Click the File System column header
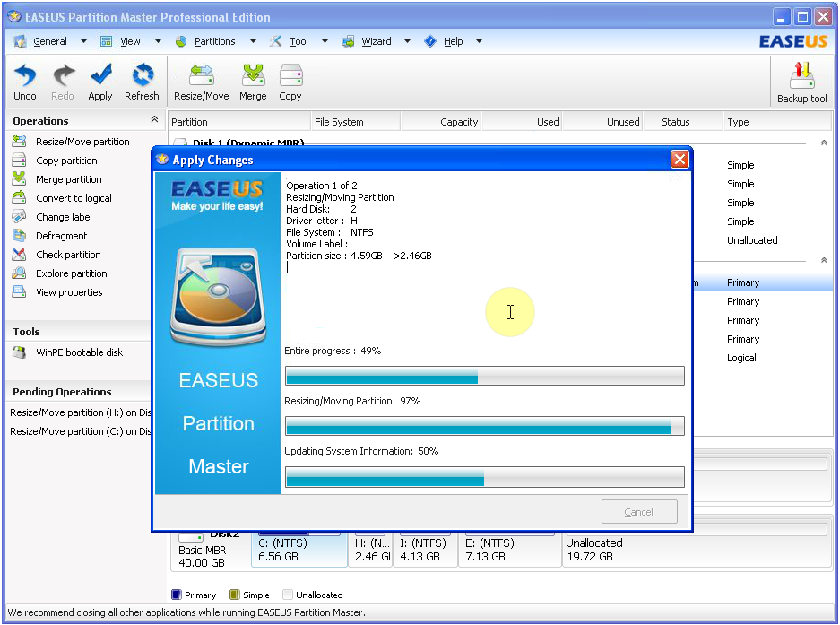This screenshot has width=840, height=625. (355, 122)
